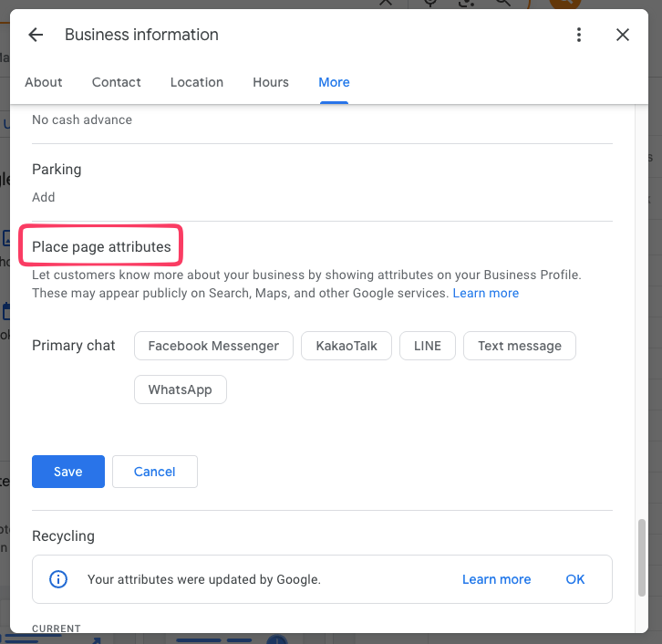
Task: Click the dialog's vertical scrollbar thumb
Action: click(x=641, y=557)
